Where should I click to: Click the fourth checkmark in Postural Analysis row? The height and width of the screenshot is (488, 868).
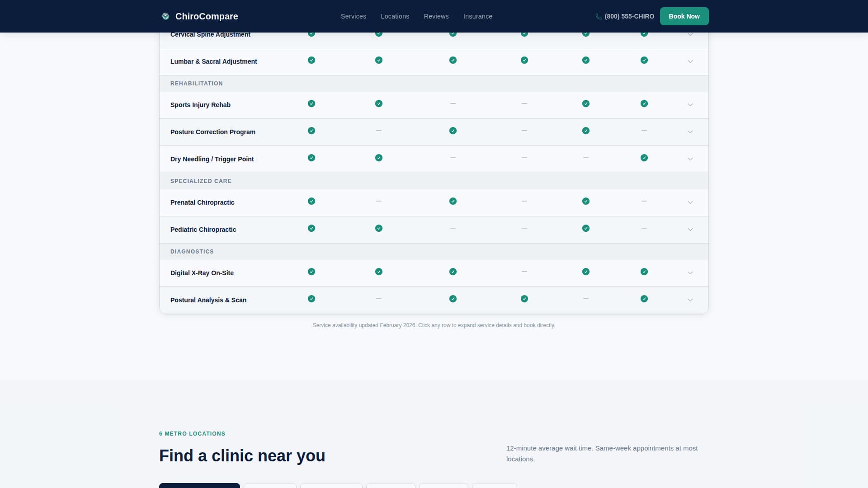[644, 299]
